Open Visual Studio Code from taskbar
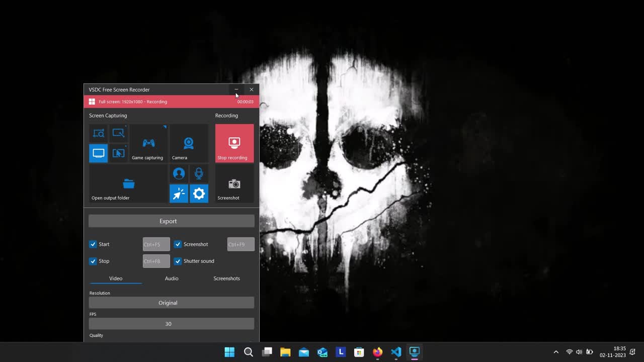 pos(396,352)
